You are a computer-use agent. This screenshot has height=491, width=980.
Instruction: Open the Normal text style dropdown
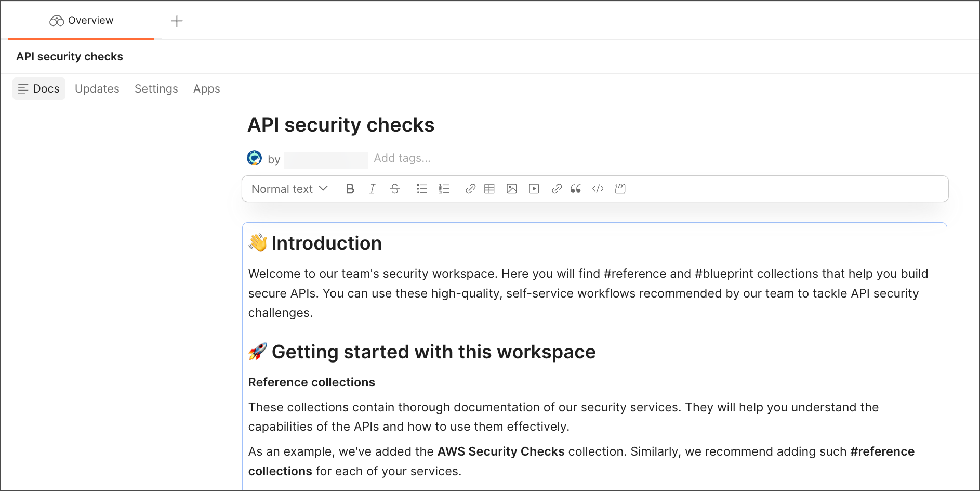pos(289,189)
